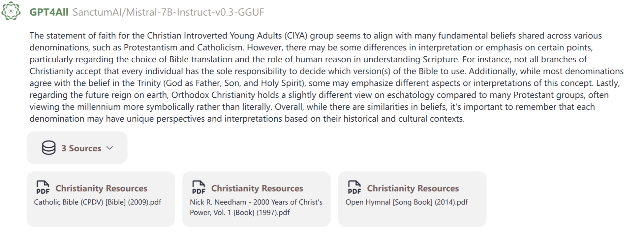Open the Open Hymnal Song Book PDF filename
The width and height of the screenshot is (644, 239).
[x=407, y=202]
